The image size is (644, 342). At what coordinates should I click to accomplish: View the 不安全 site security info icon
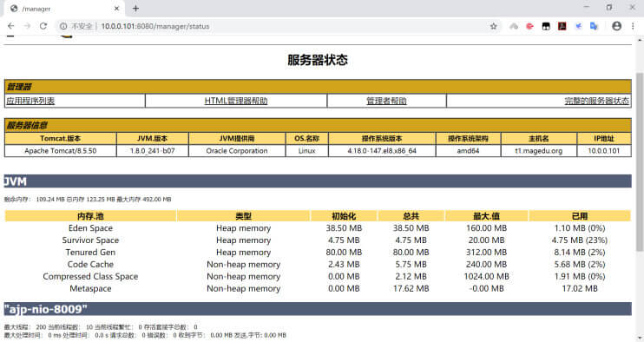pyautogui.click(x=63, y=26)
